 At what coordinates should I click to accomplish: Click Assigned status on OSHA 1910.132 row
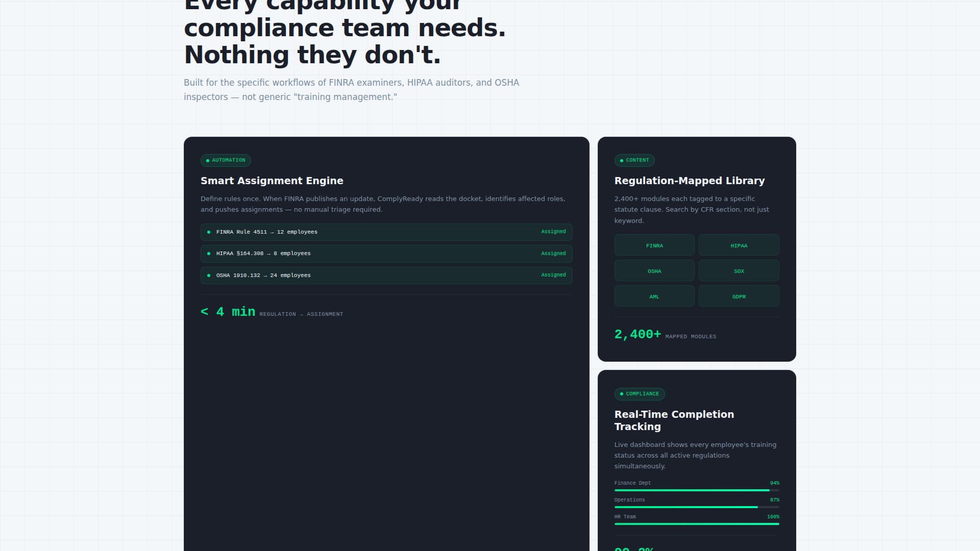tap(553, 275)
